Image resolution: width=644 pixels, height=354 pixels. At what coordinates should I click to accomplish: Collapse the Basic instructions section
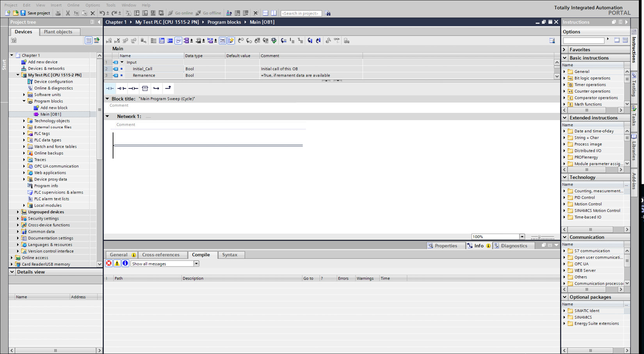pos(565,58)
